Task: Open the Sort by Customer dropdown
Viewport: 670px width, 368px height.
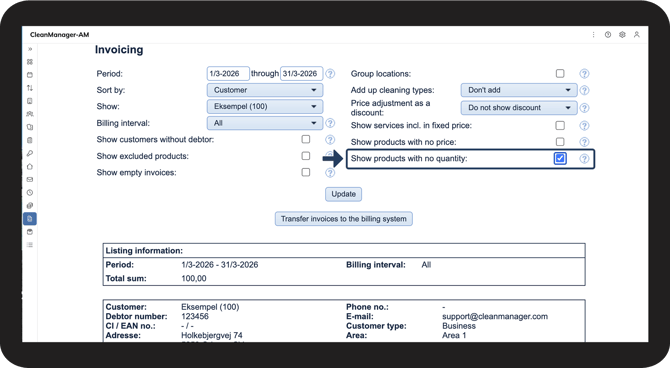Action: 265,90
